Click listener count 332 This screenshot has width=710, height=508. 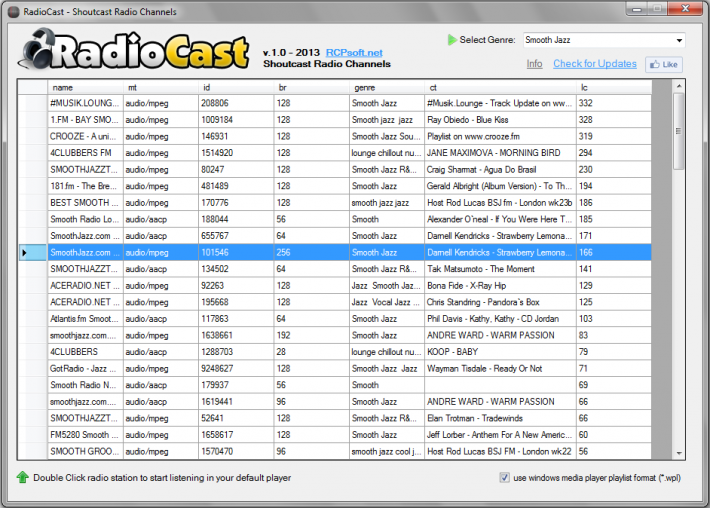614,103
